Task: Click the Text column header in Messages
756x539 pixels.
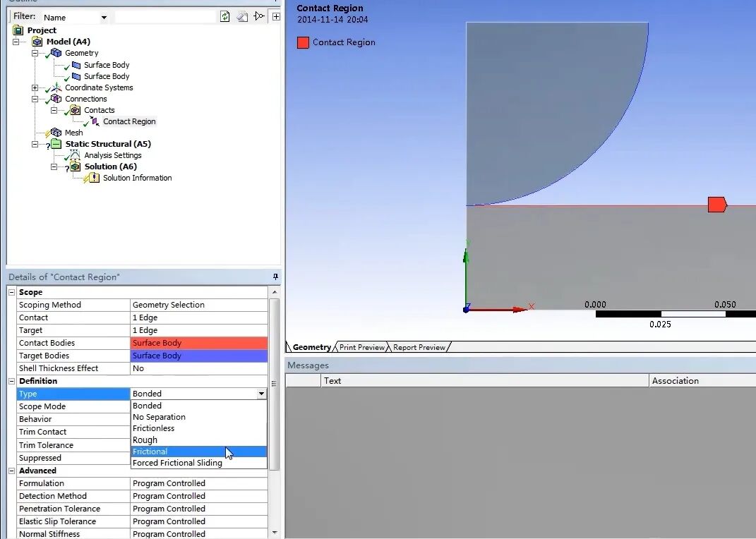Action: [x=484, y=380]
